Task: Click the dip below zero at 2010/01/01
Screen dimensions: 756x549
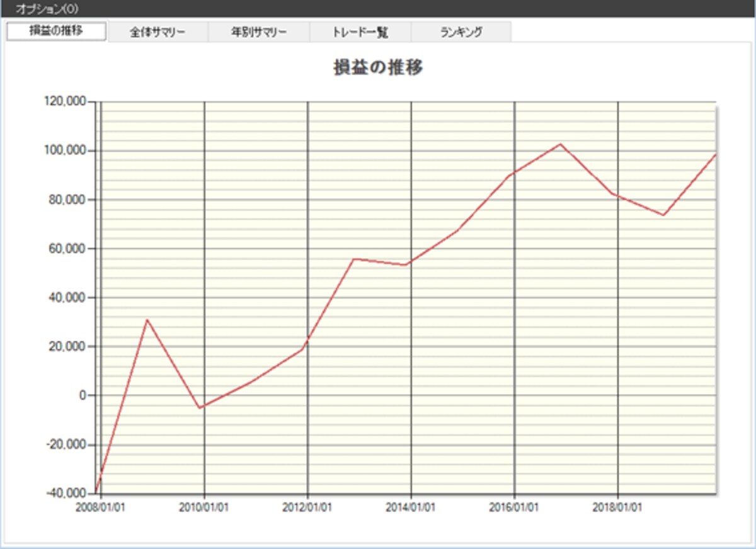Action: click(201, 408)
